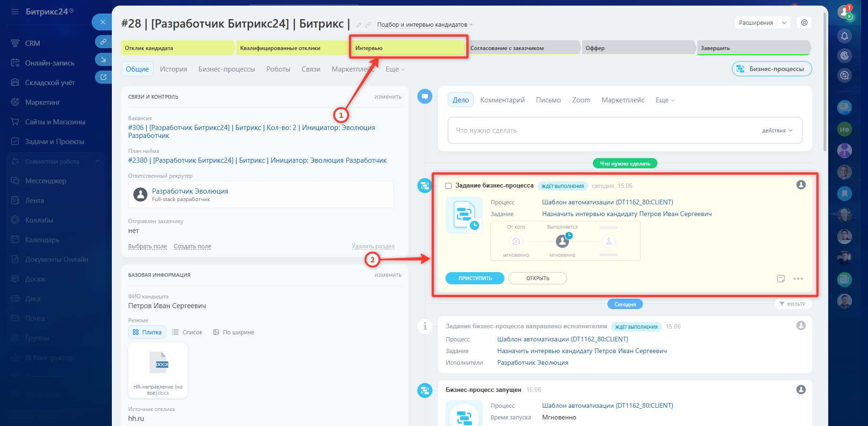The width and height of the screenshot is (868, 426).
Task: Click the Выбрать поле link
Action: (147, 246)
